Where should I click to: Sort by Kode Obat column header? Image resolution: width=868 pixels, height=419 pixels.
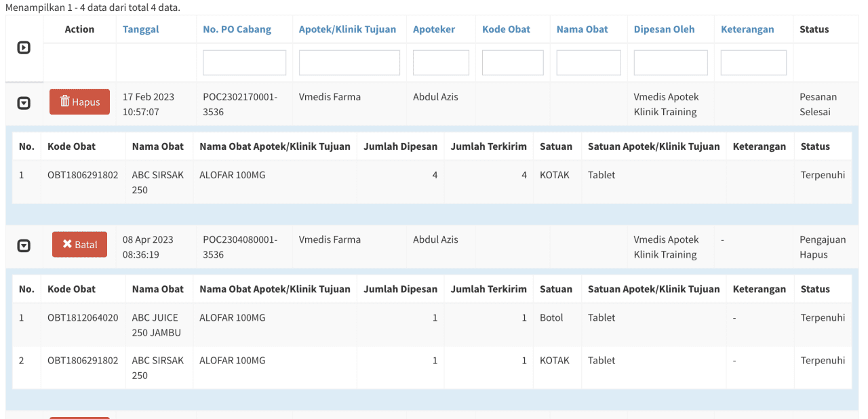[x=506, y=29]
